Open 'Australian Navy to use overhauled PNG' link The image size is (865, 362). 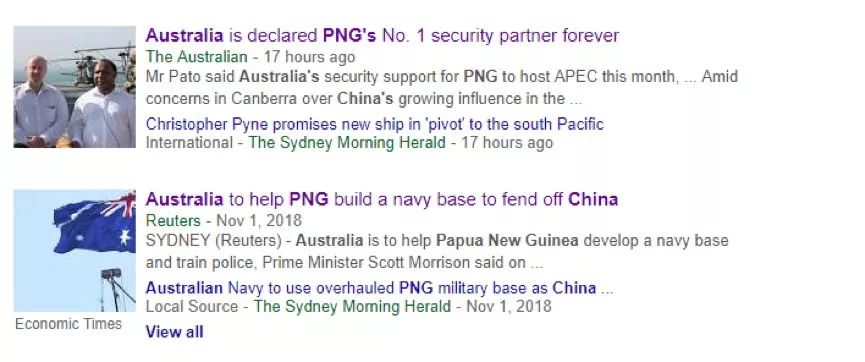coord(380,288)
